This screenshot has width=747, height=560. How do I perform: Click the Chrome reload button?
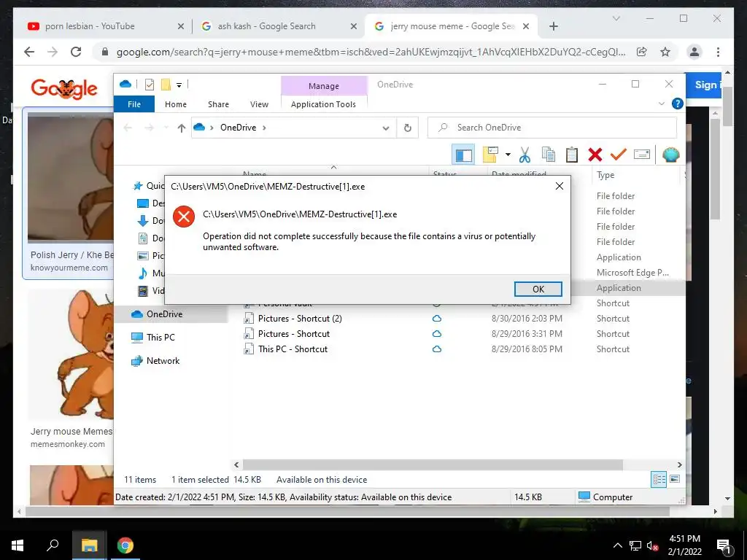pos(76,52)
